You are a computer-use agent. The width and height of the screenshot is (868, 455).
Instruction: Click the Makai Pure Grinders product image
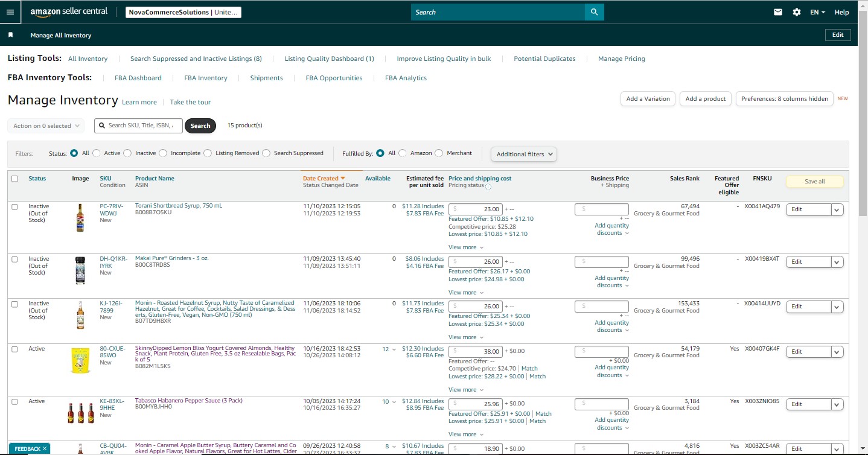click(80, 270)
